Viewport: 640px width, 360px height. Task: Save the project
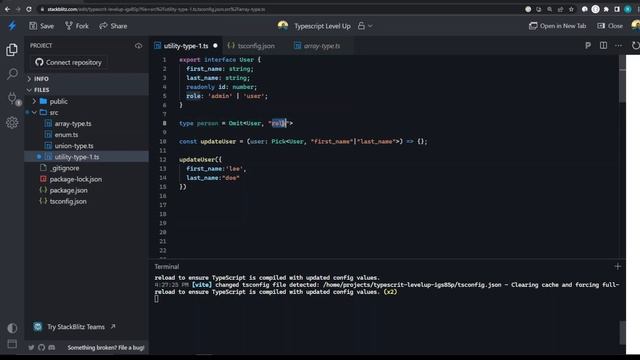pos(41,26)
